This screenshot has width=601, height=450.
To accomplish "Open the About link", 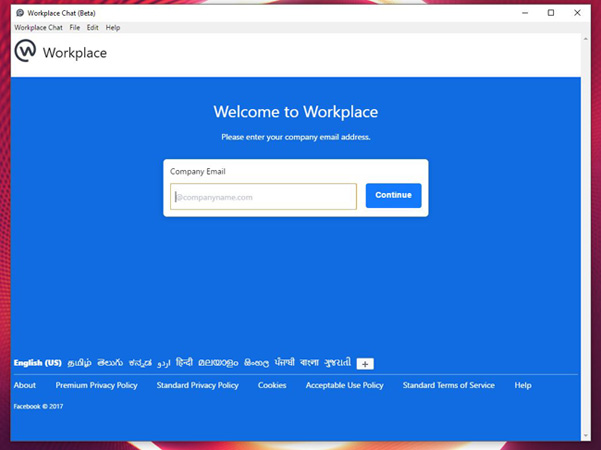I will 25,385.
